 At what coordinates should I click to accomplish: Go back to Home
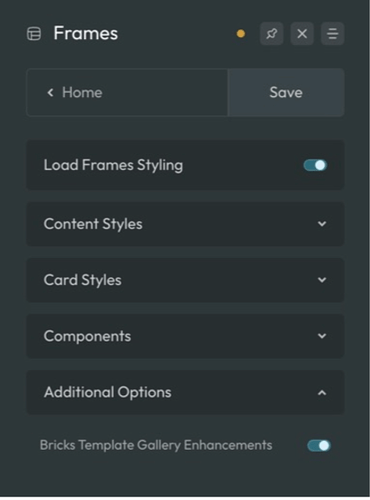127,92
